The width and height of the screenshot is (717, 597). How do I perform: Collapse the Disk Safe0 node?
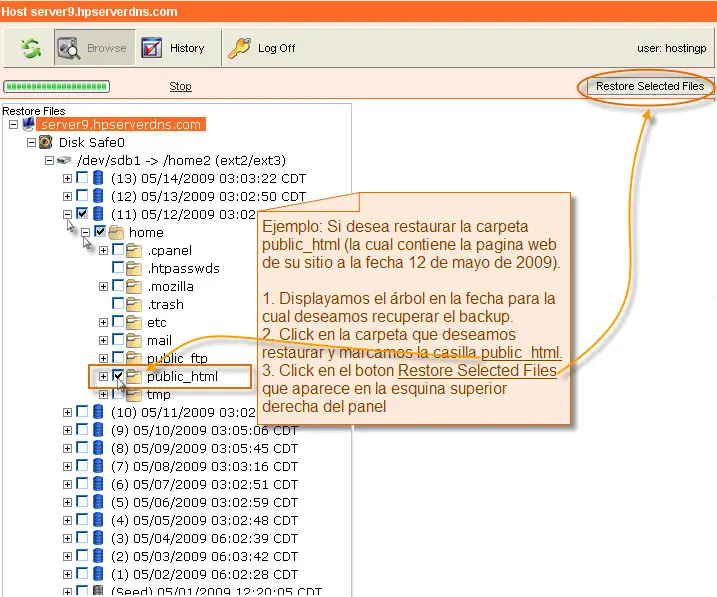[x=32, y=143]
